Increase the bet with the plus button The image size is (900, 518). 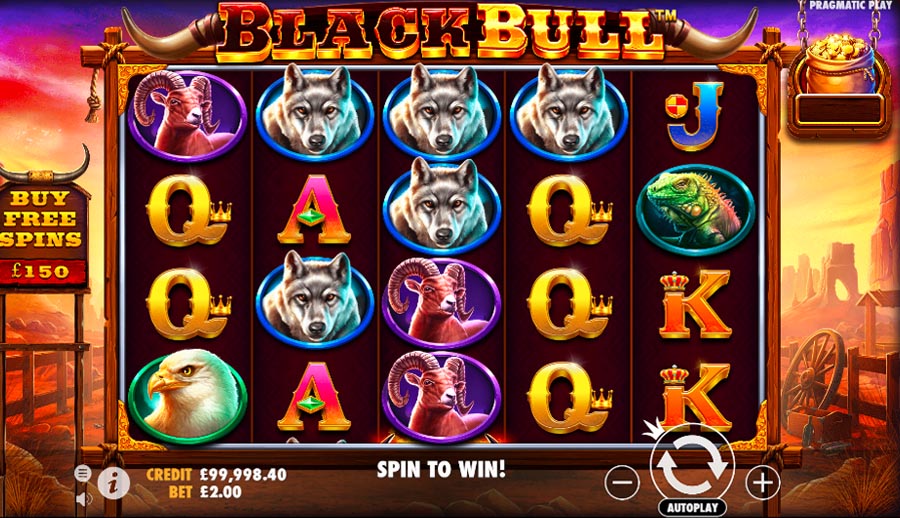pyautogui.click(x=762, y=482)
